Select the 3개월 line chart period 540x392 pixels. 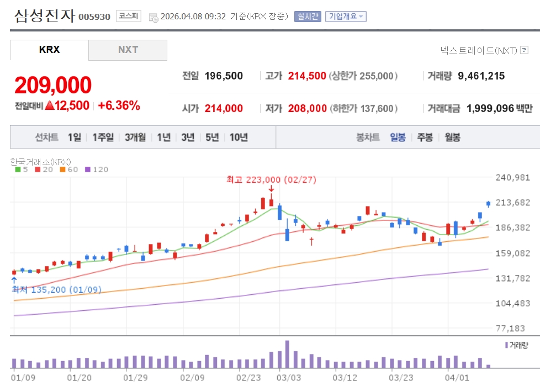(135, 137)
